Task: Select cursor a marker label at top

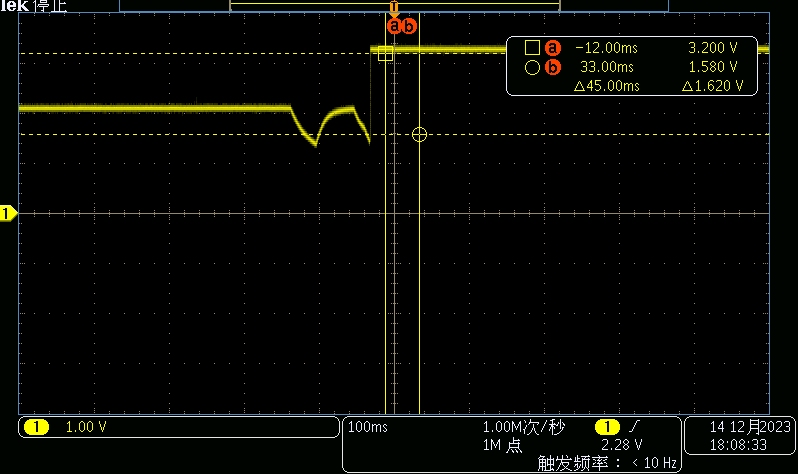Action: (394, 26)
